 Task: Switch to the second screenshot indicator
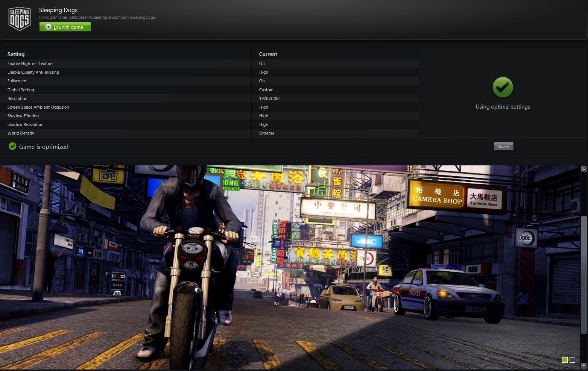(x=572, y=360)
